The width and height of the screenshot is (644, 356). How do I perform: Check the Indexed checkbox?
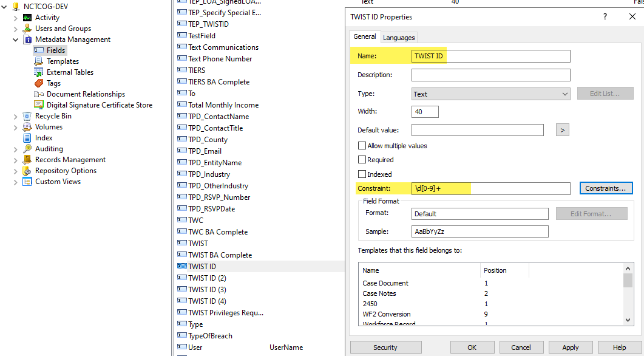362,174
